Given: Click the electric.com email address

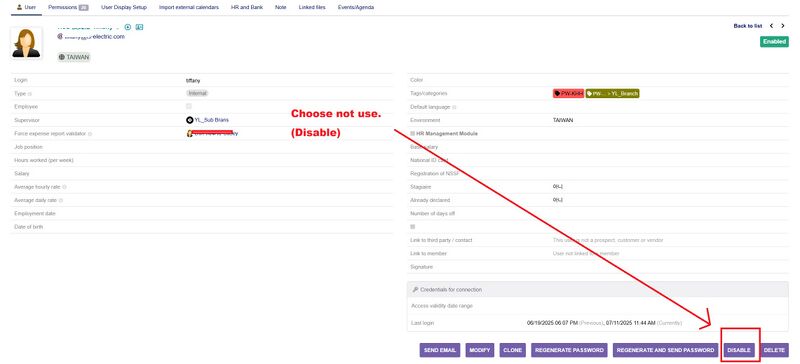Looking at the screenshot, I should [x=94, y=37].
